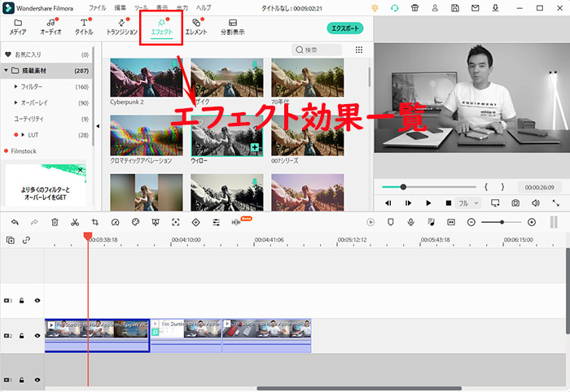Move the preview playback progress slider

tap(403, 187)
